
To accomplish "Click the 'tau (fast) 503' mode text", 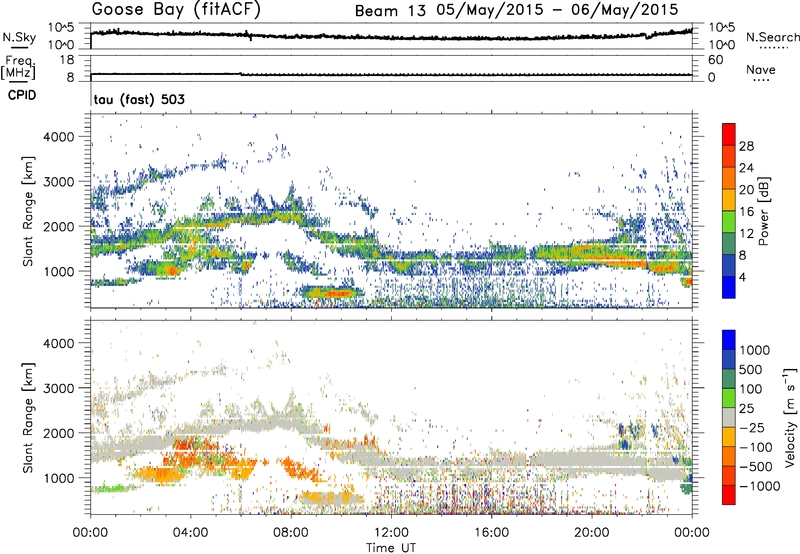I will (x=139, y=99).
